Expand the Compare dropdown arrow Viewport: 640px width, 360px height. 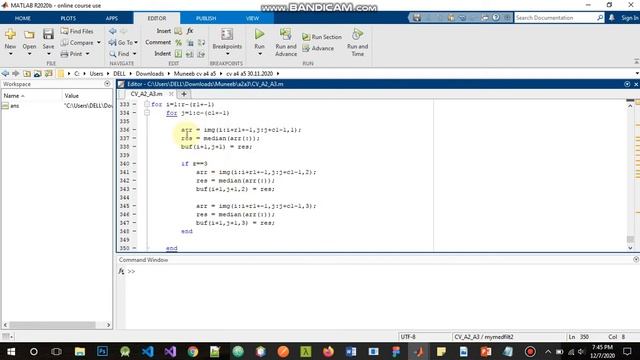[x=99, y=42]
